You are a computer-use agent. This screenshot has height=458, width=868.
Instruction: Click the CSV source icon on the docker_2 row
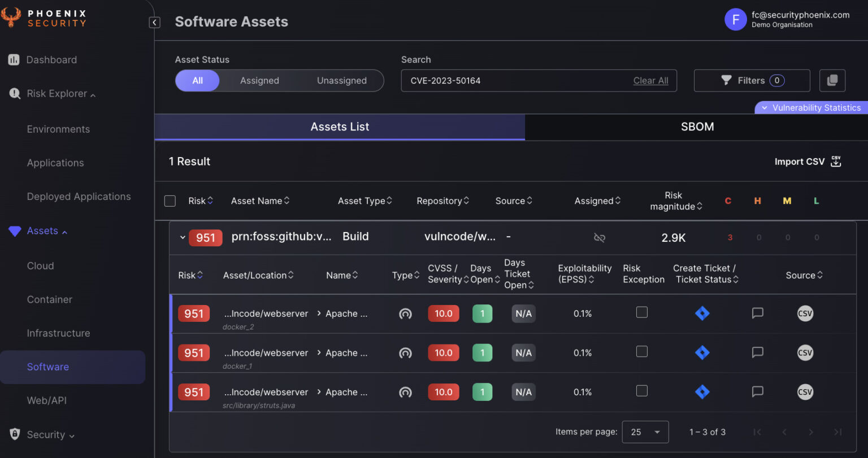[x=805, y=313]
